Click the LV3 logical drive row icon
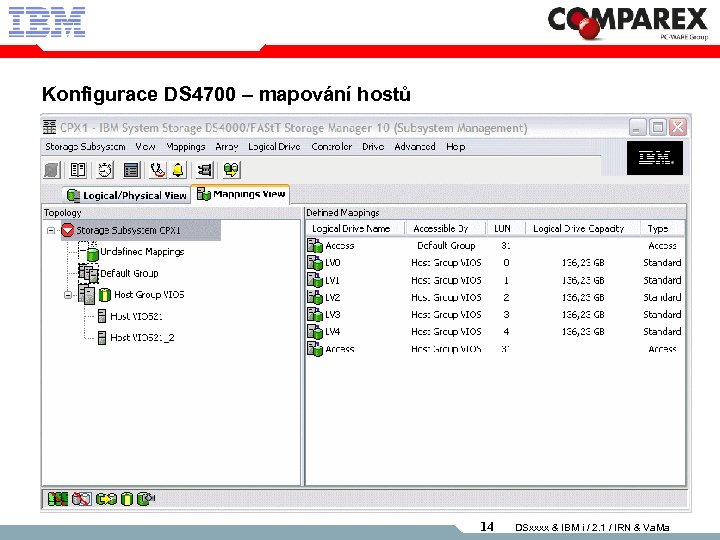 315,315
